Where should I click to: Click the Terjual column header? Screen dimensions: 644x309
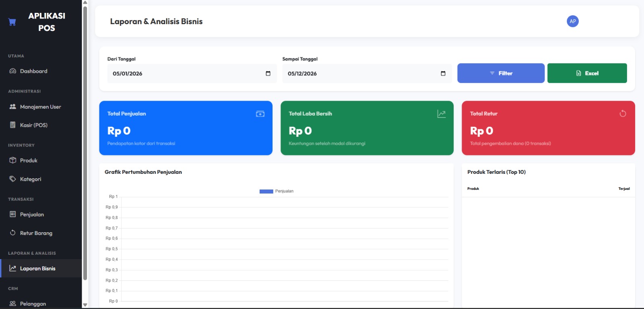(624, 188)
